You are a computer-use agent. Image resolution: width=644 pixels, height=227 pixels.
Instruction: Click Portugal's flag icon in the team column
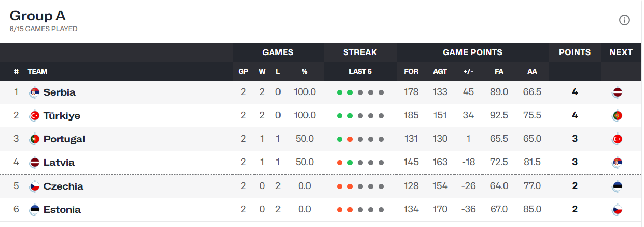click(34, 139)
